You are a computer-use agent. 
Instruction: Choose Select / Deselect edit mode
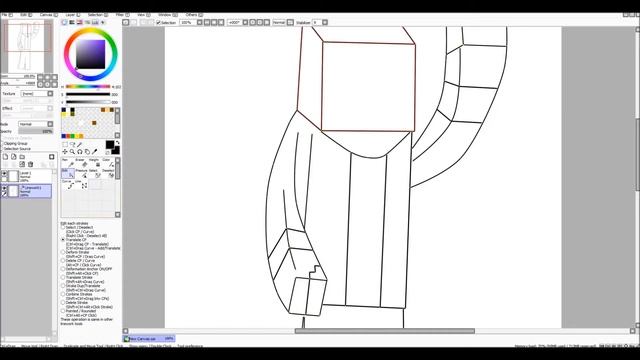pyautogui.click(x=63, y=227)
